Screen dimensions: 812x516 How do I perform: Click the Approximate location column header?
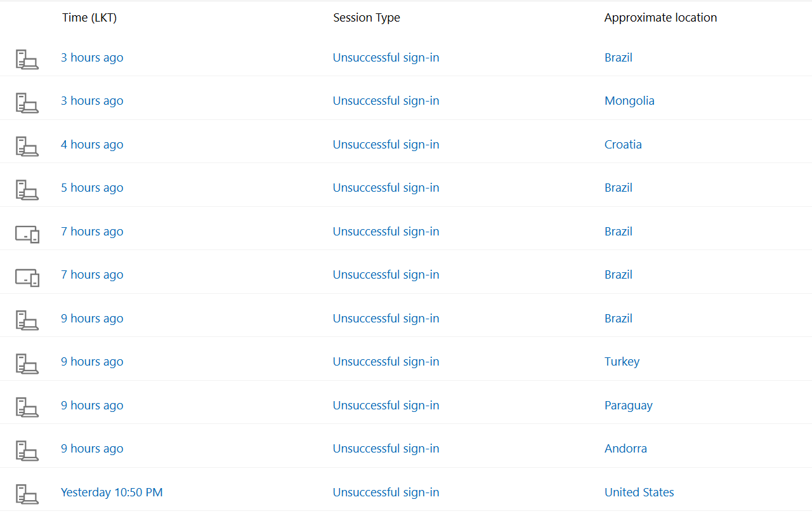tap(660, 18)
